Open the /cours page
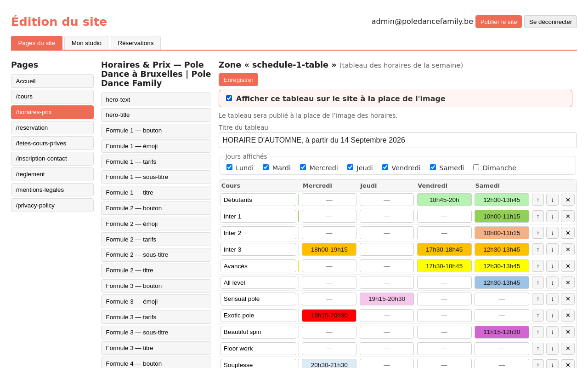Viewport: 588px width, 368px height. 52,97
